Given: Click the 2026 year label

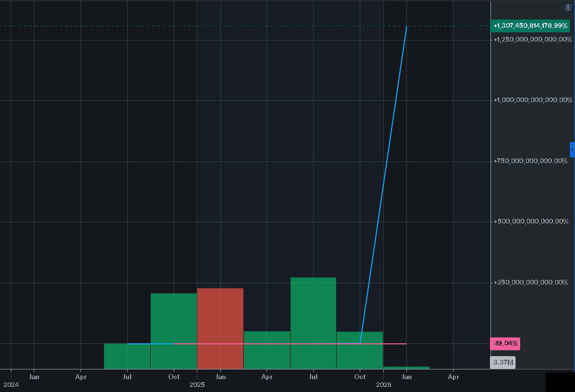Looking at the screenshot, I should (x=383, y=385).
